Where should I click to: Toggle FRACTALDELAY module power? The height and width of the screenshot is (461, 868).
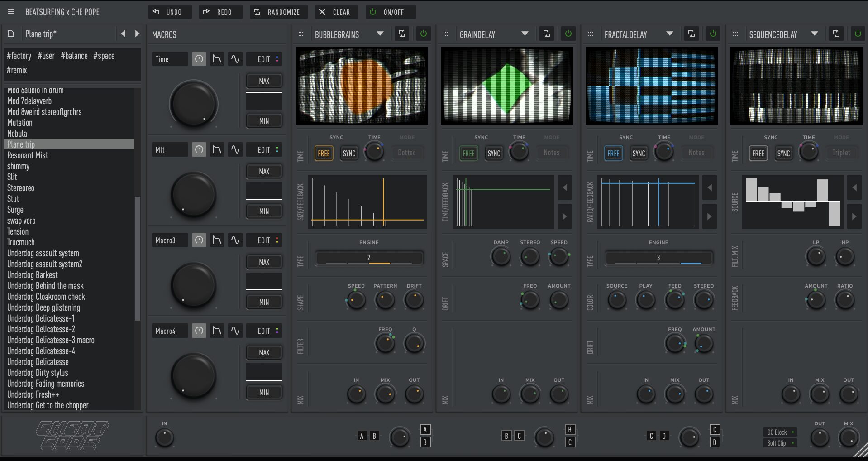713,34
